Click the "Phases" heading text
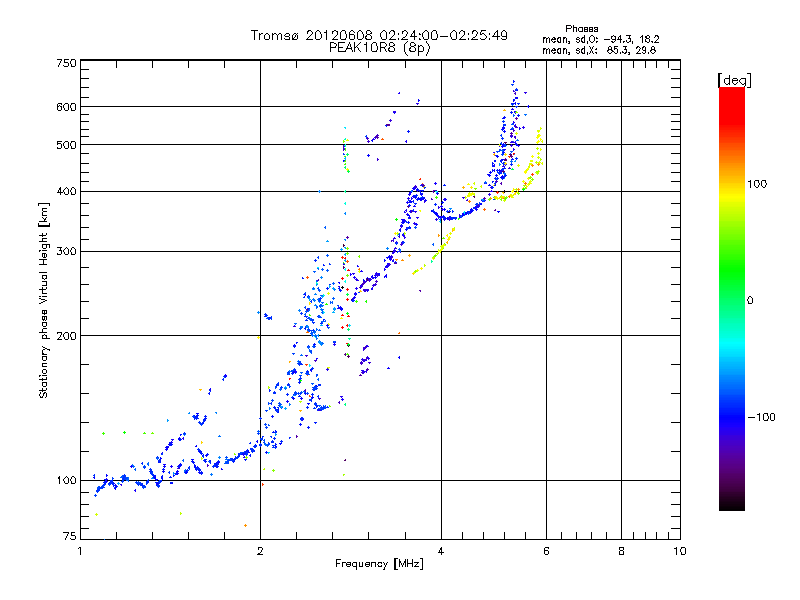This screenshot has height=600, width=800. click(x=582, y=29)
